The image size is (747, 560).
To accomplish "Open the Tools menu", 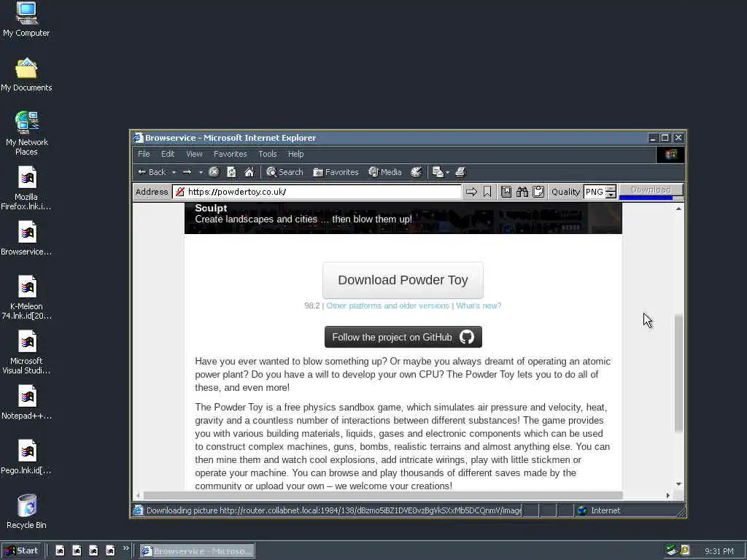I will 267,154.
